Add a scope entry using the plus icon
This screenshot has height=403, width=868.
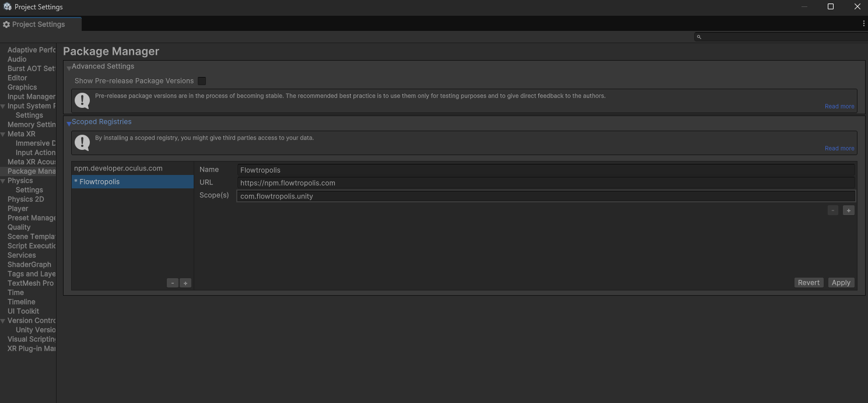point(849,210)
